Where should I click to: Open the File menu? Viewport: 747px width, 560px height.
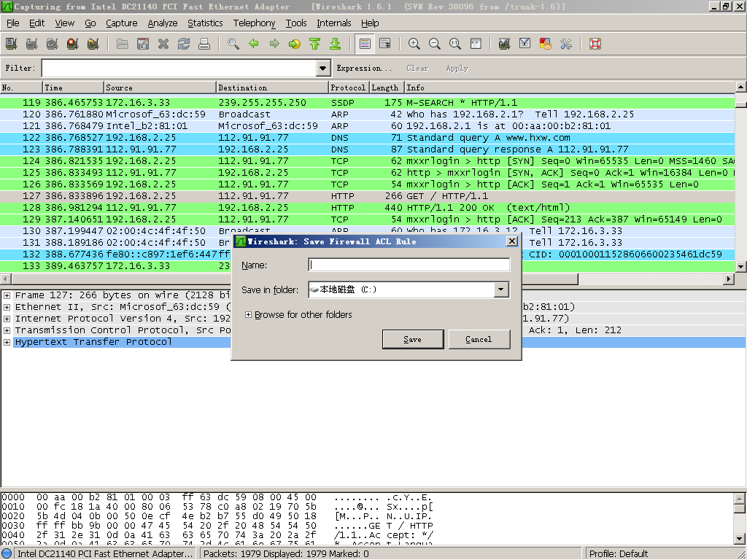point(13,23)
